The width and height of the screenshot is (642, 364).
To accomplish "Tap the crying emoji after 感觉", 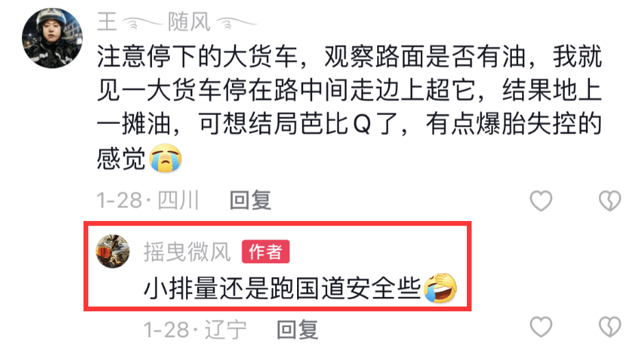I will (x=166, y=158).
